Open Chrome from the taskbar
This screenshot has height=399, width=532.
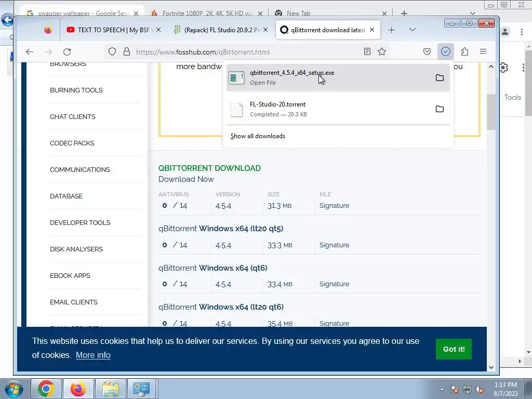[x=46, y=389]
